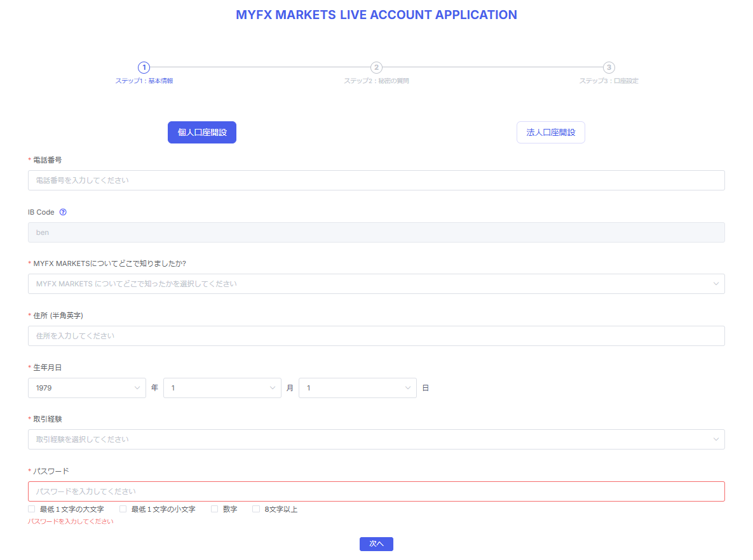
Task: Click the 電話番号 phone number input field
Action: (x=376, y=180)
